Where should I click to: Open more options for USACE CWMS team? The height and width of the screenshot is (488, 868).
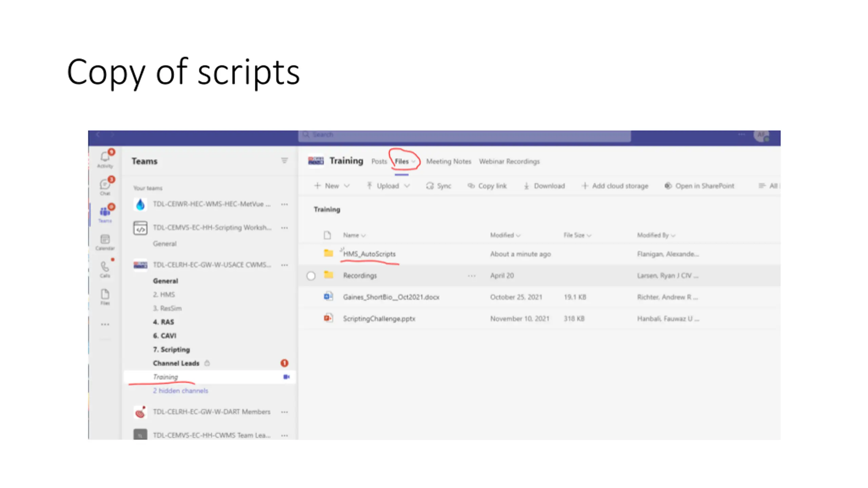click(284, 265)
